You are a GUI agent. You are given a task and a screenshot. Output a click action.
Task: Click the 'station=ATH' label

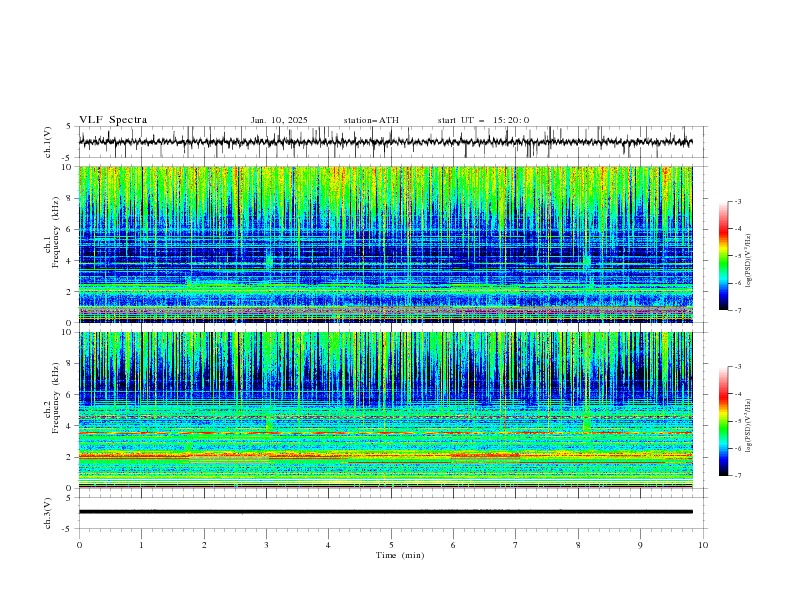point(371,120)
